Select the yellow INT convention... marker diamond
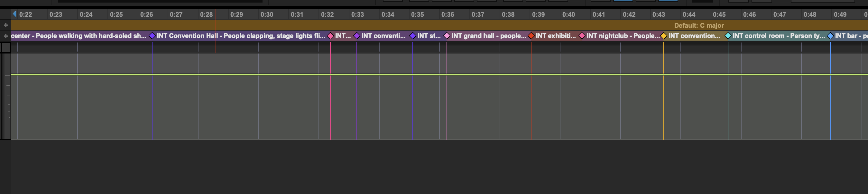The width and height of the screenshot is (868, 194). coord(663,36)
